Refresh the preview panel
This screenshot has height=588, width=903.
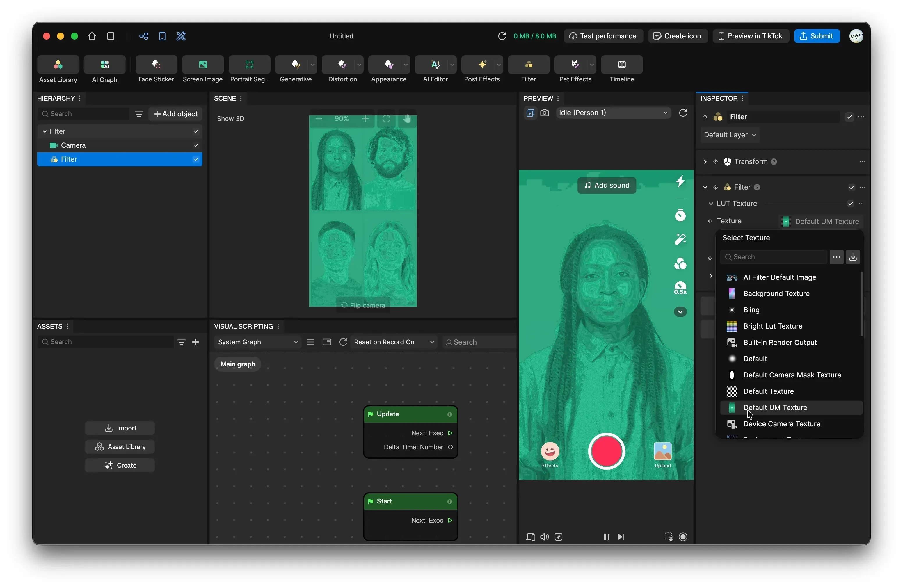pyautogui.click(x=683, y=113)
